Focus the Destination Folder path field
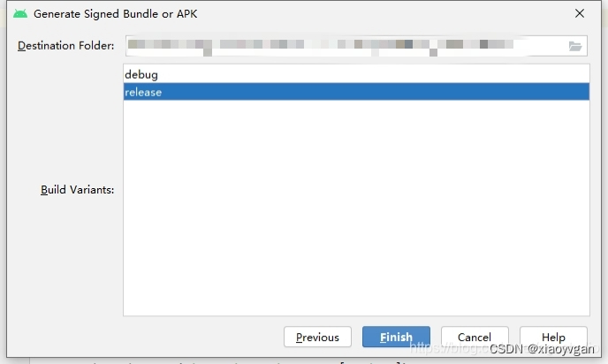 point(356,46)
